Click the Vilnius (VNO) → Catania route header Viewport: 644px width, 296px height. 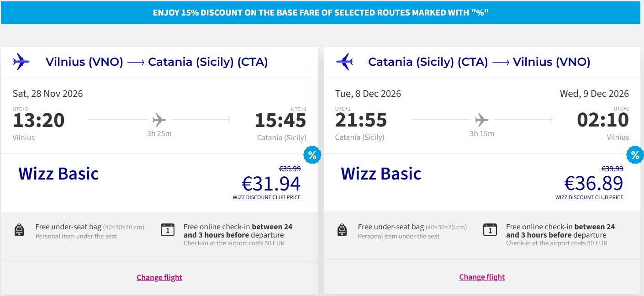[x=157, y=62]
